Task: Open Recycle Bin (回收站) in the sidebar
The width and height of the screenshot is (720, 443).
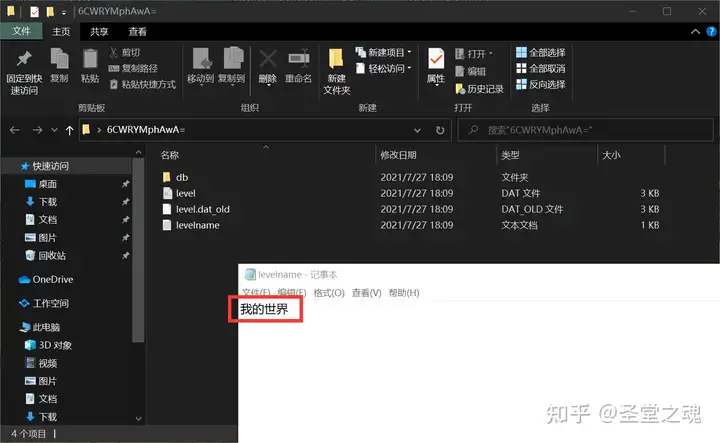Action: 52,256
